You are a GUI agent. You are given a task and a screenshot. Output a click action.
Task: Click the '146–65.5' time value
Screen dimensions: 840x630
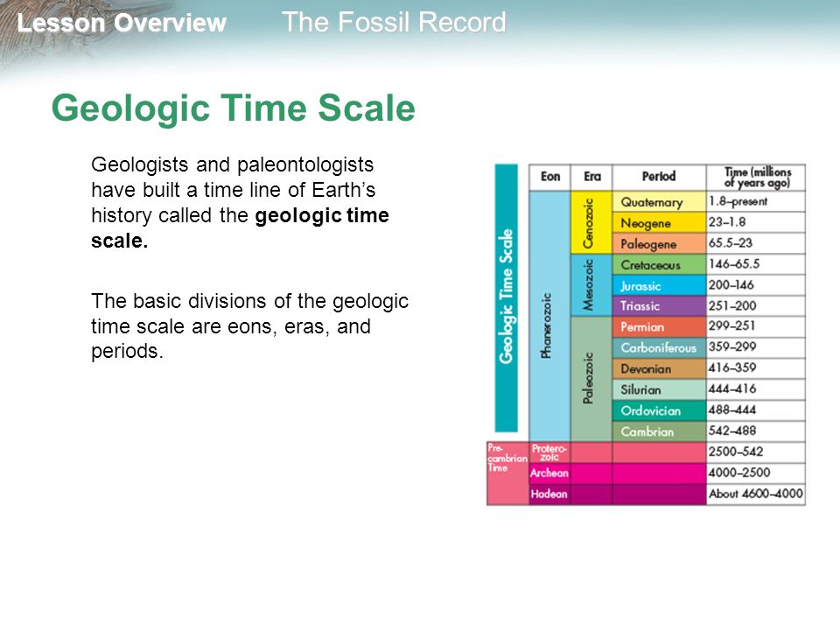point(734,263)
